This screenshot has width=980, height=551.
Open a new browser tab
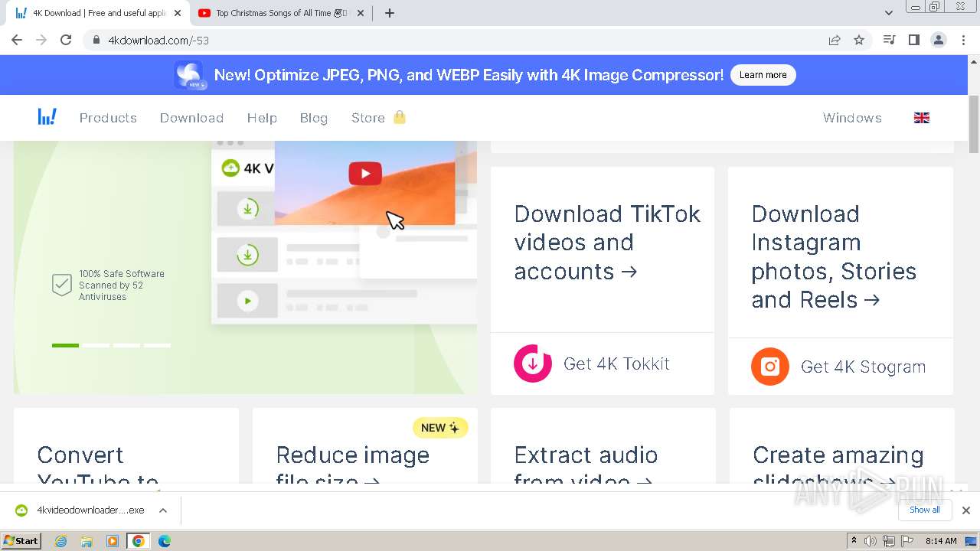click(x=389, y=13)
